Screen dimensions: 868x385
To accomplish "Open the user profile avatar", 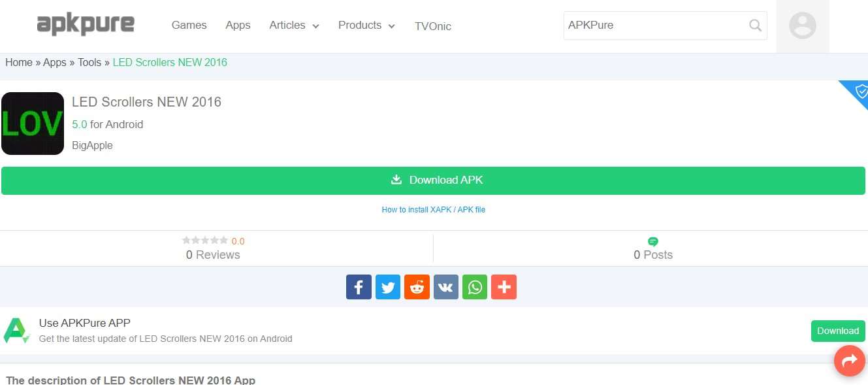I will coord(802,26).
